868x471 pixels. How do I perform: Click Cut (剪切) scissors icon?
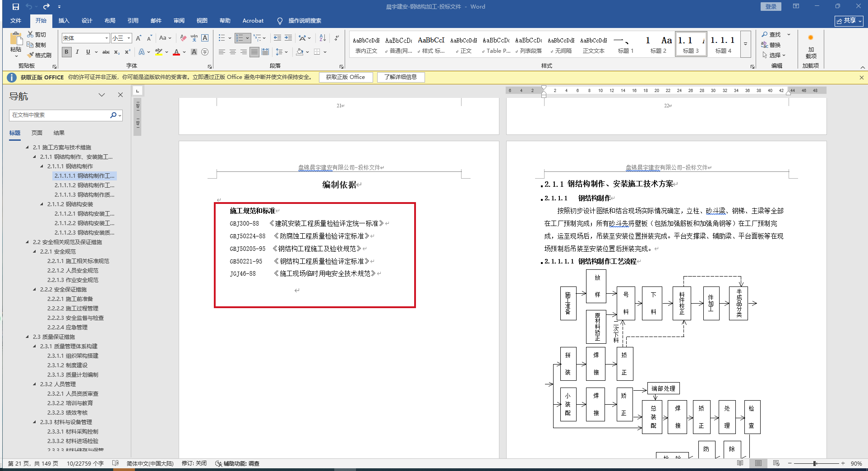(x=30, y=34)
